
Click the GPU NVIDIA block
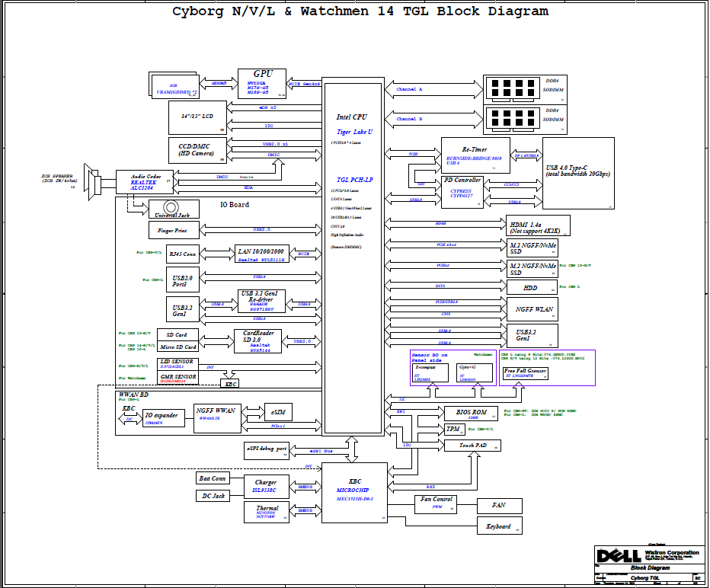pos(262,83)
